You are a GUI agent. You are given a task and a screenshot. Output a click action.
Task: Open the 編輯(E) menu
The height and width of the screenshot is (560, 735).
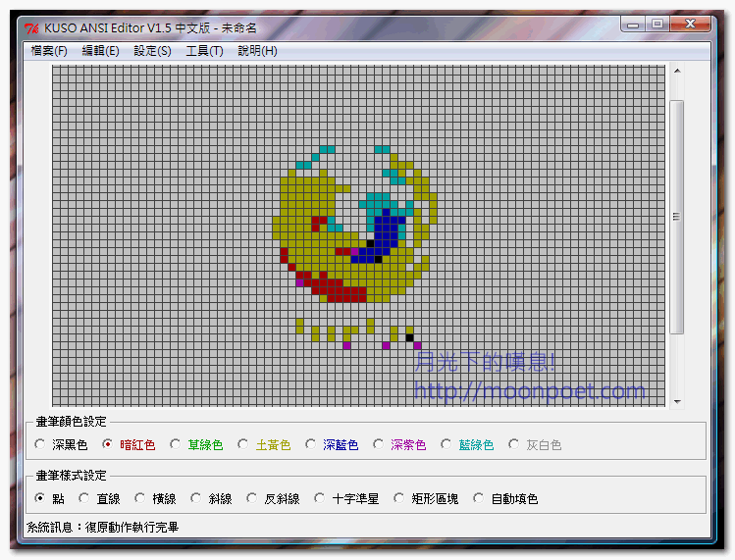(100, 51)
